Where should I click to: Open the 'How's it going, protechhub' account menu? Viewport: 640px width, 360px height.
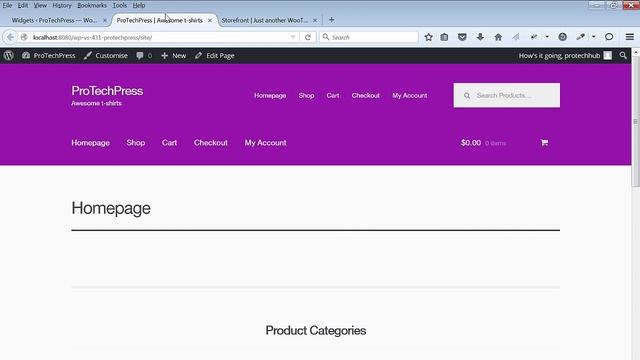point(565,56)
